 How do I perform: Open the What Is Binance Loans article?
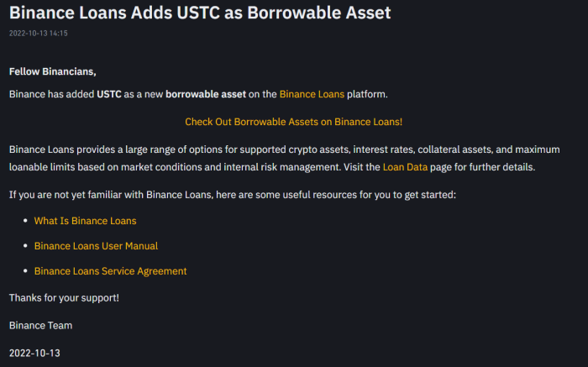(85, 221)
